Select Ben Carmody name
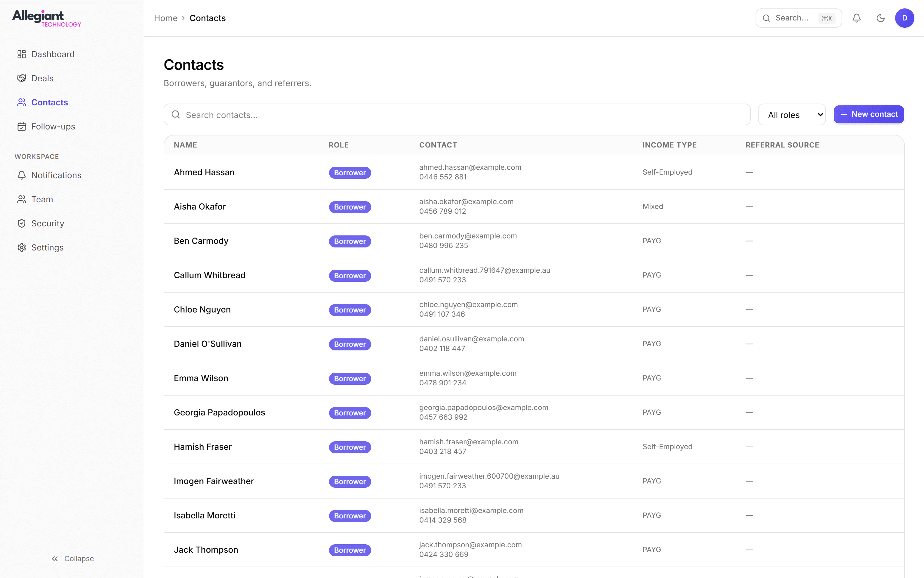The width and height of the screenshot is (924, 578). point(201,241)
